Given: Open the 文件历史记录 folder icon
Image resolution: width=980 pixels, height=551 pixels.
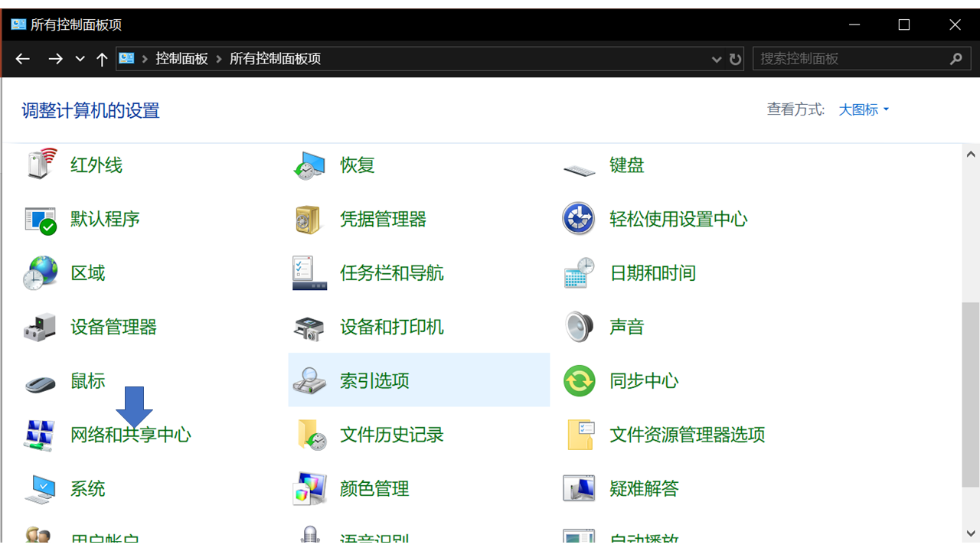Looking at the screenshot, I should coord(312,435).
